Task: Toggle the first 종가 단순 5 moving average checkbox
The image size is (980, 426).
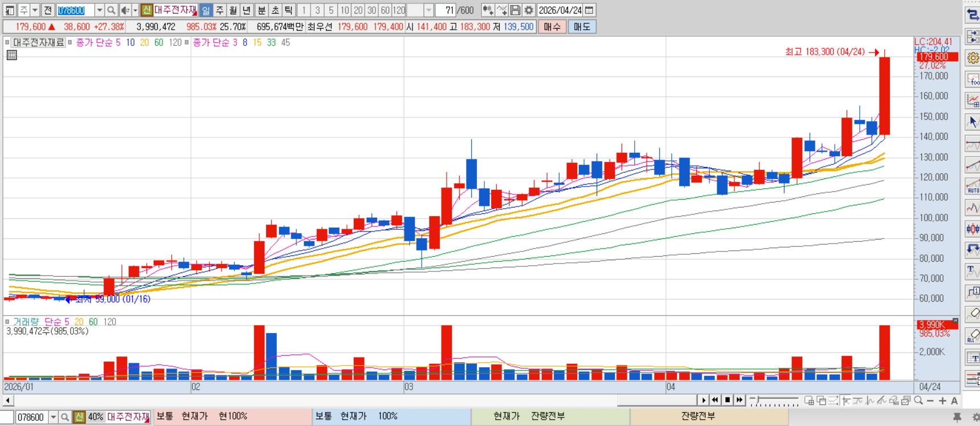Action: point(70,42)
